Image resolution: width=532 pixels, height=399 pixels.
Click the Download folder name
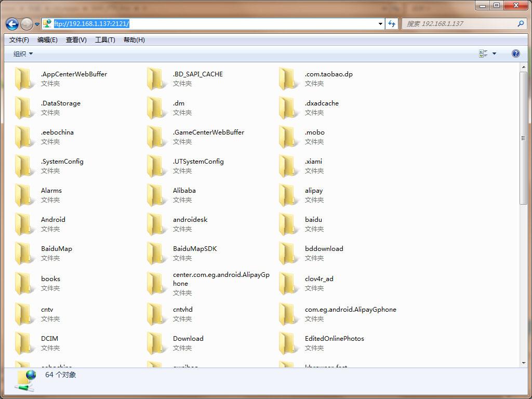pos(188,339)
